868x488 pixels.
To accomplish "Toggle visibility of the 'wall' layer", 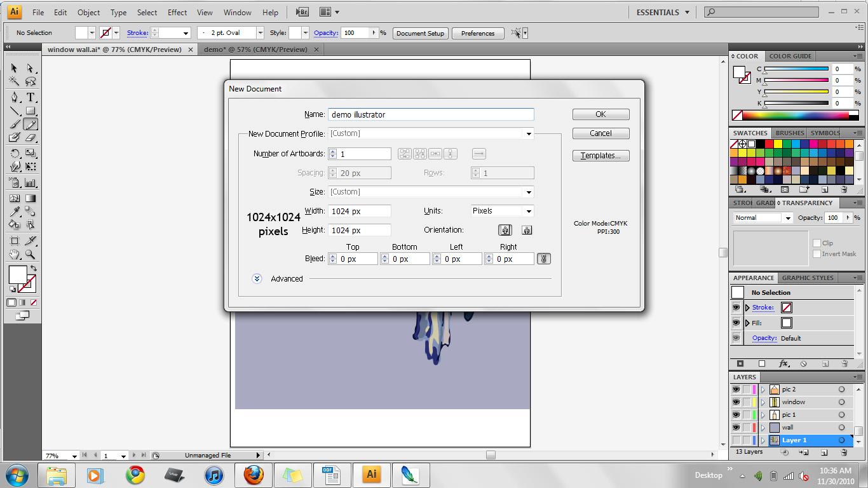I will tap(736, 428).
